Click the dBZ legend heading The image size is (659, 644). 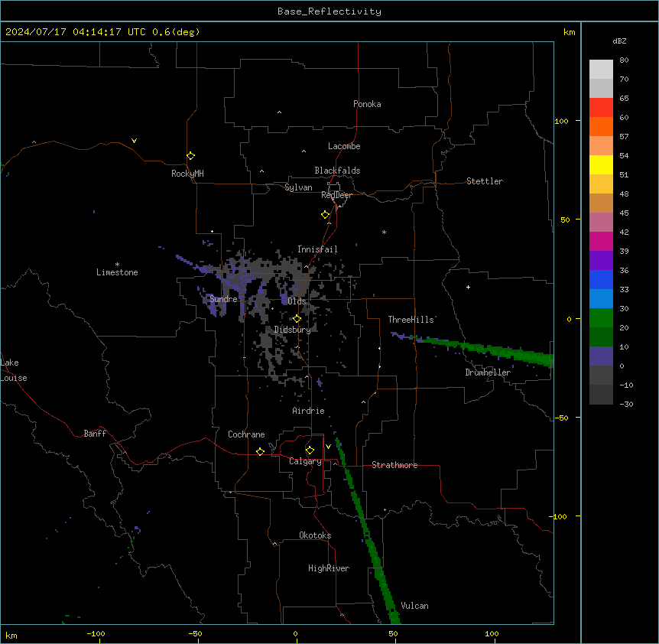(x=619, y=41)
